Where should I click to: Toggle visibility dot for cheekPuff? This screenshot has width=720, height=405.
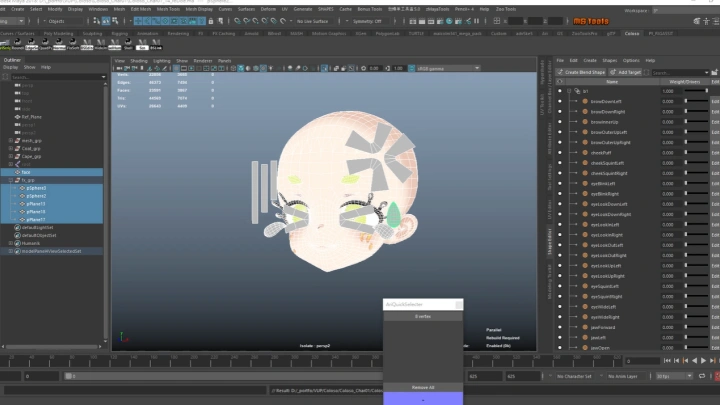(560, 153)
